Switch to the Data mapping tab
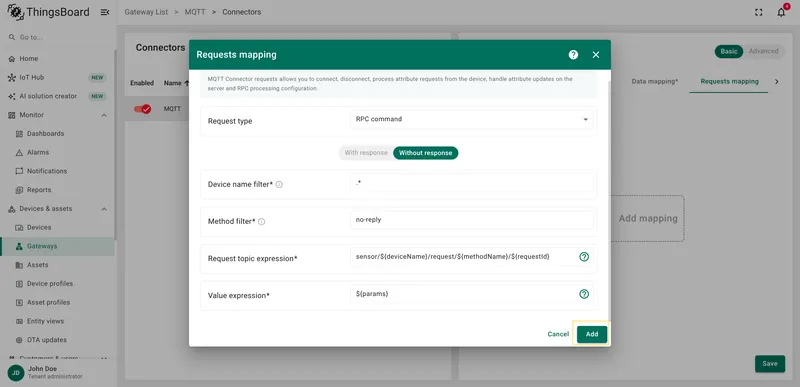Image resolution: width=800 pixels, height=387 pixels. pyautogui.click(x=655, y=82)
